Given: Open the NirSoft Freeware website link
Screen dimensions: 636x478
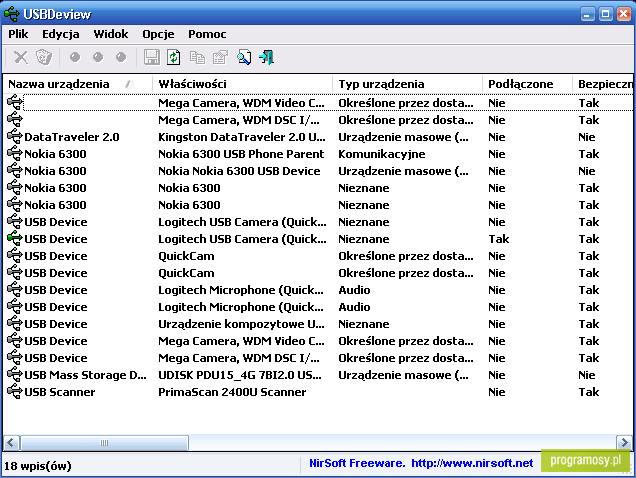Looking at the screenshot, I should pyautogui.click(x=421, y=463).
